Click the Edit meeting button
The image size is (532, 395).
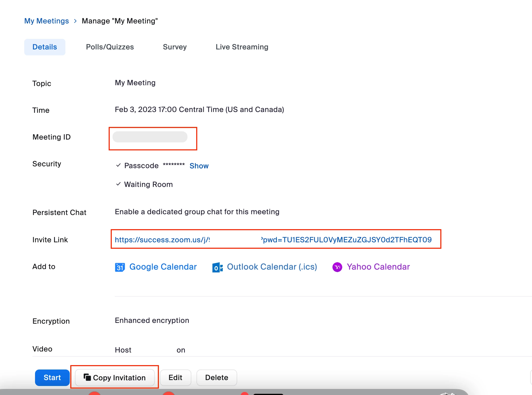(x=175, y=377)
